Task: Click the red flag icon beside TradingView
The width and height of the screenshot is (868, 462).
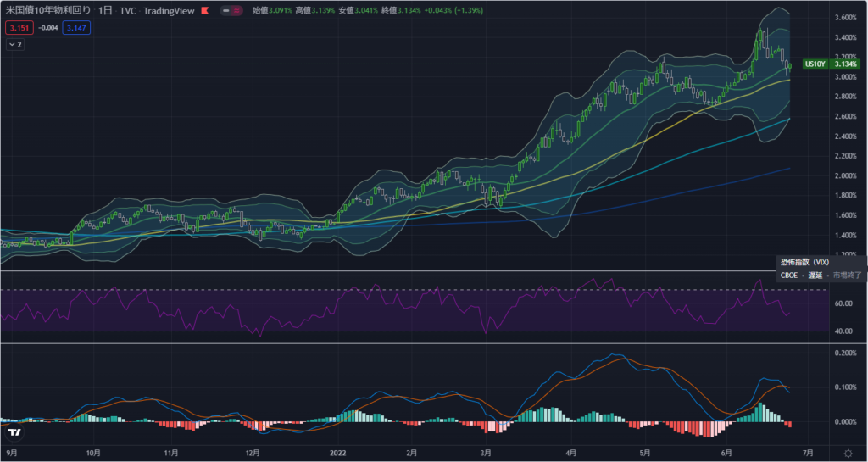Action: tap(205, 11)
